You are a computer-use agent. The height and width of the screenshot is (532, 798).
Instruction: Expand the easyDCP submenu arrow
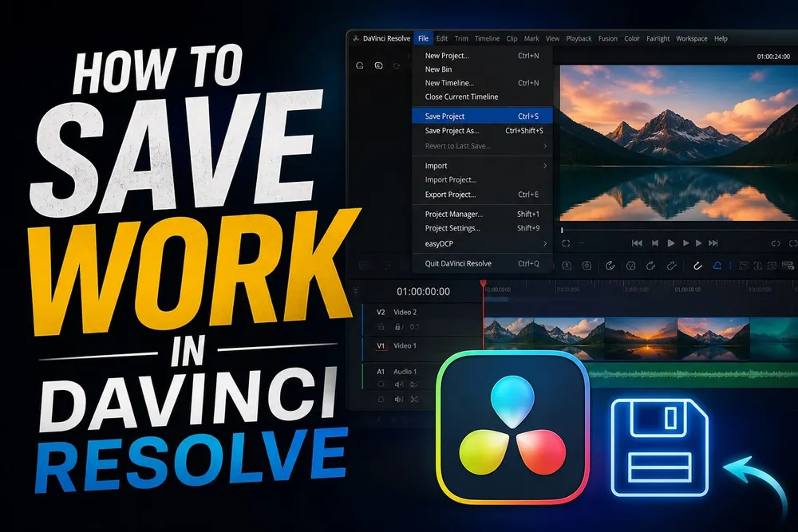click(x=544, y=243)
